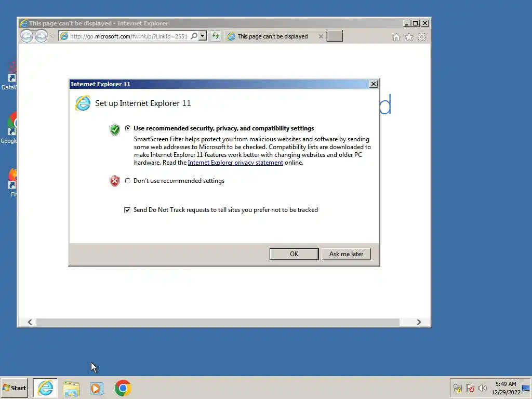Viewport: 532px width, 399px height.
Task: Click the volume speaker tray icon
Action: [482, 388]
